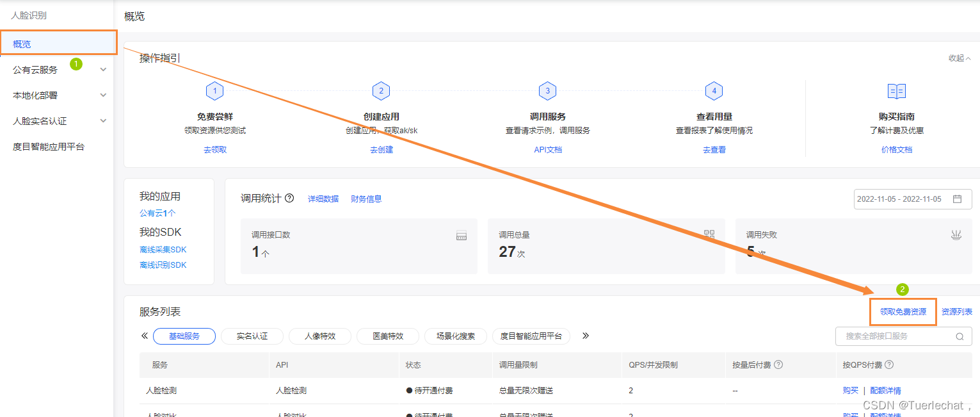This screenshot has height=417, width=980.
Task: Click the step 3 调用服务 hexagon icon
Action: point(547,91)
